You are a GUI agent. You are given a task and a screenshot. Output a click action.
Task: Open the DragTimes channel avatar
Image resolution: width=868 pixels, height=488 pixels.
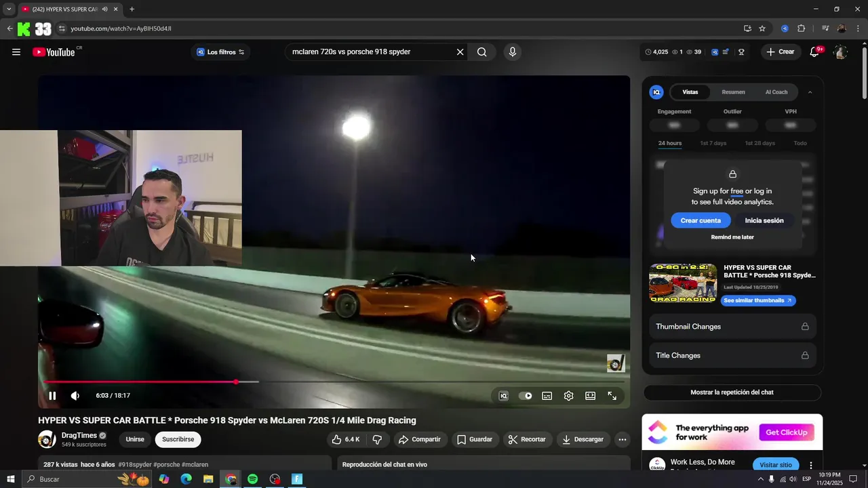coord(47,439)
